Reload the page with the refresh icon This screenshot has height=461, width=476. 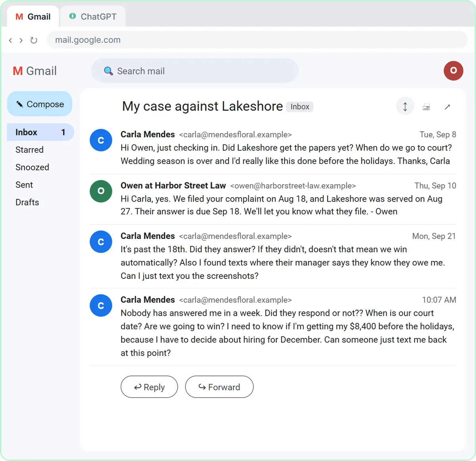[34, 40]
